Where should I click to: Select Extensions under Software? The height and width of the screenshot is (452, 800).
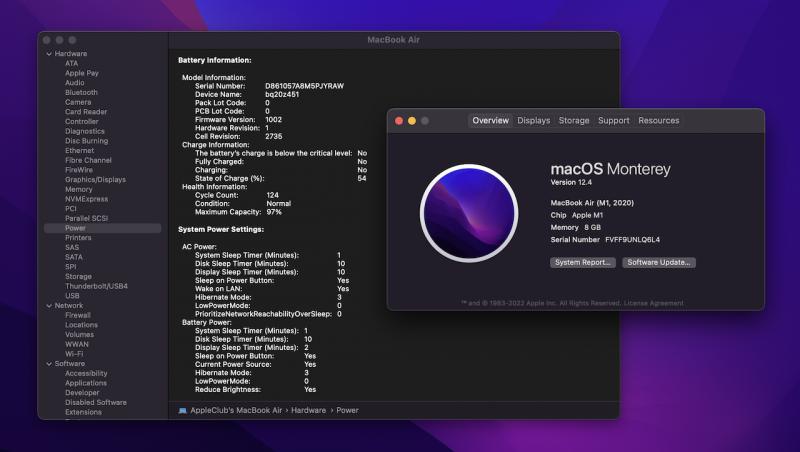83,412
